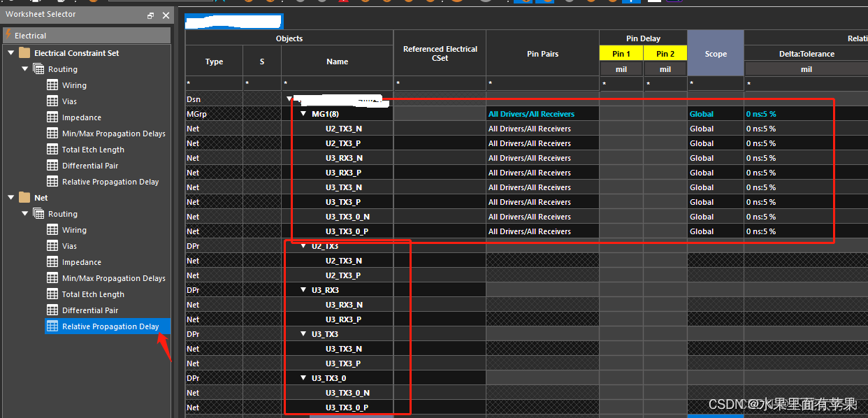868x418 pixels.
Task: Collapse the U3_TX3_0 differential pair
Action: (304, 378)
